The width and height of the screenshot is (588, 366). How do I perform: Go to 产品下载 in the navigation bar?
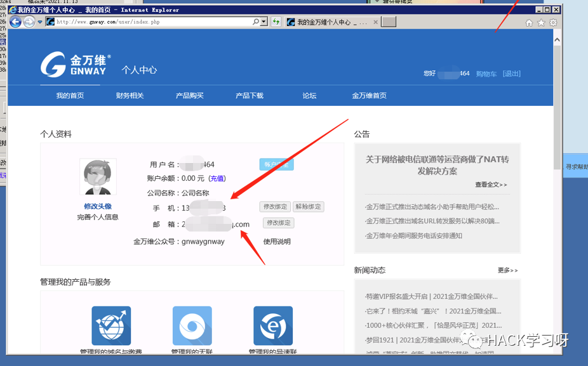[x=250, y=96]
